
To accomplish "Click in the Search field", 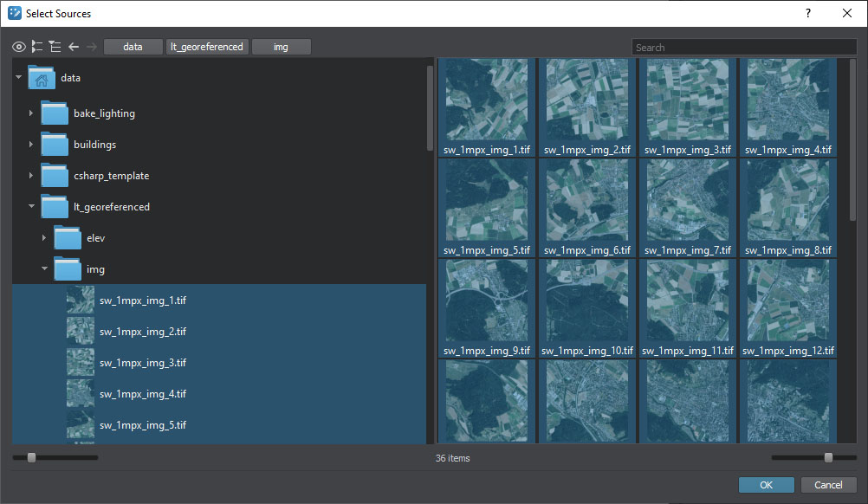I will 743,48.
